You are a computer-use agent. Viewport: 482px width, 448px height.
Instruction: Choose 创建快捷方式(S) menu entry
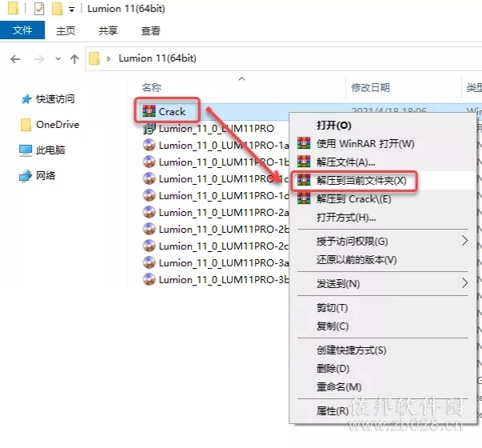[x=352, y=350]
